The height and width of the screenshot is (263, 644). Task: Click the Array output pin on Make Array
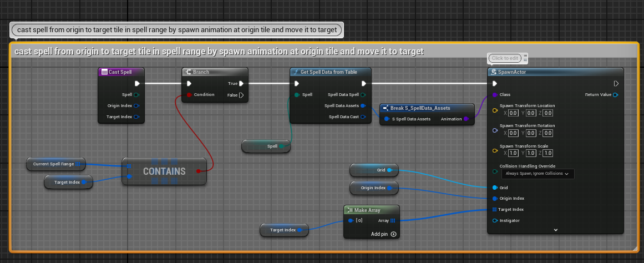point(393,221)
